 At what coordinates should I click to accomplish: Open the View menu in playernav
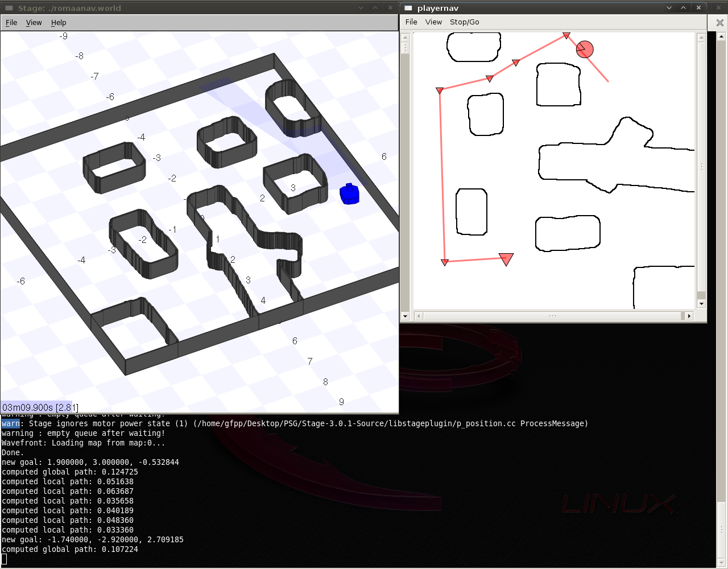433,22
